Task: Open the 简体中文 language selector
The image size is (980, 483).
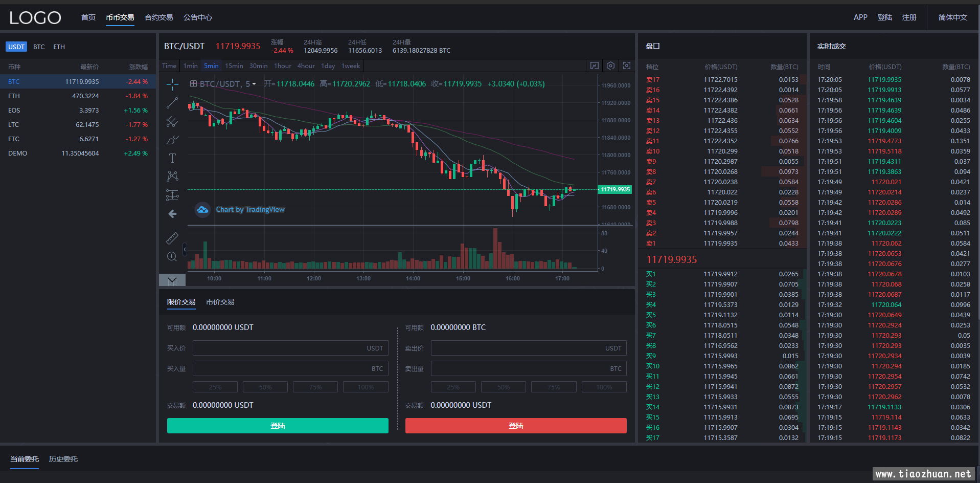Action: [x=952, y=17]
